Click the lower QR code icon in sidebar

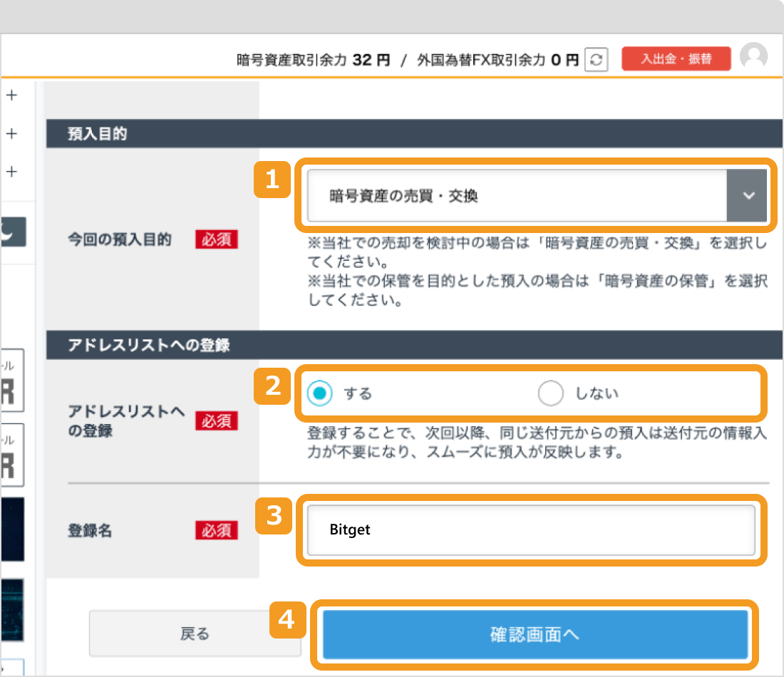(10, 455)
